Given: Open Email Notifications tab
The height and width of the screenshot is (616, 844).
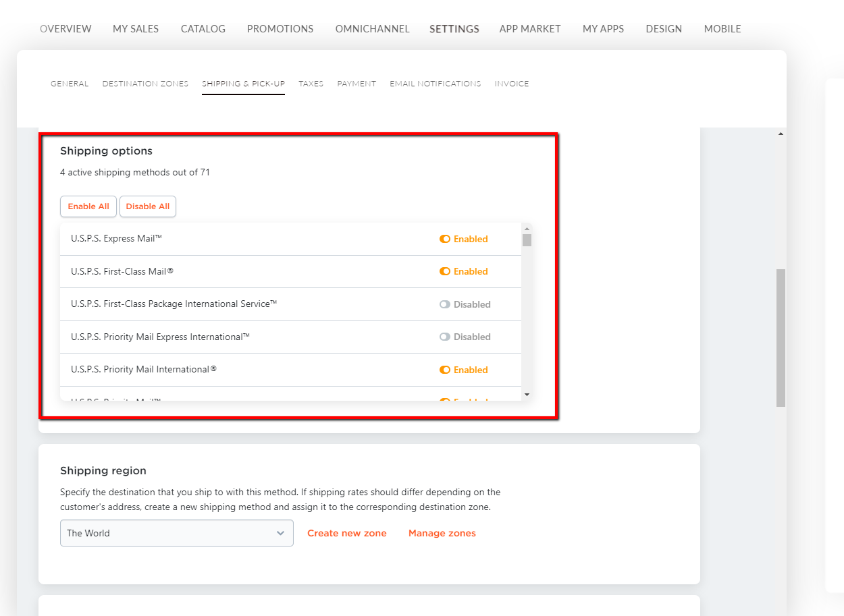Looking at the screenshot, I should click(436, 84).
